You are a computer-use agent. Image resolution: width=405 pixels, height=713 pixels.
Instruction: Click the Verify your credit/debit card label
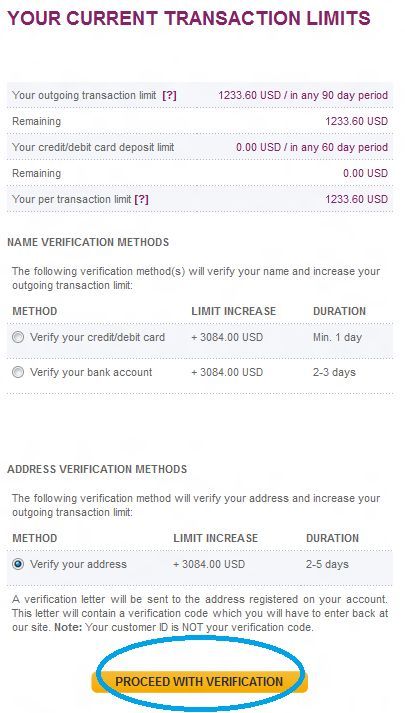[97, 337]
